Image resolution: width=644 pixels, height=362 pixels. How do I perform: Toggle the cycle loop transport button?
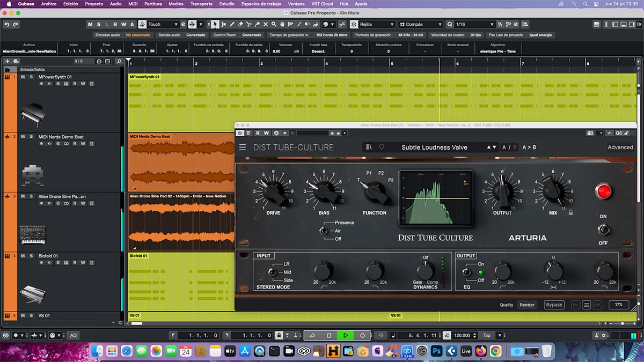click(x=312, y=335)
